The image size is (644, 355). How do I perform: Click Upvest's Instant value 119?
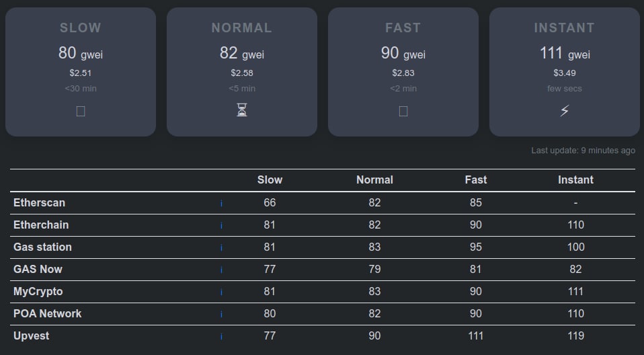coord(576,336)
